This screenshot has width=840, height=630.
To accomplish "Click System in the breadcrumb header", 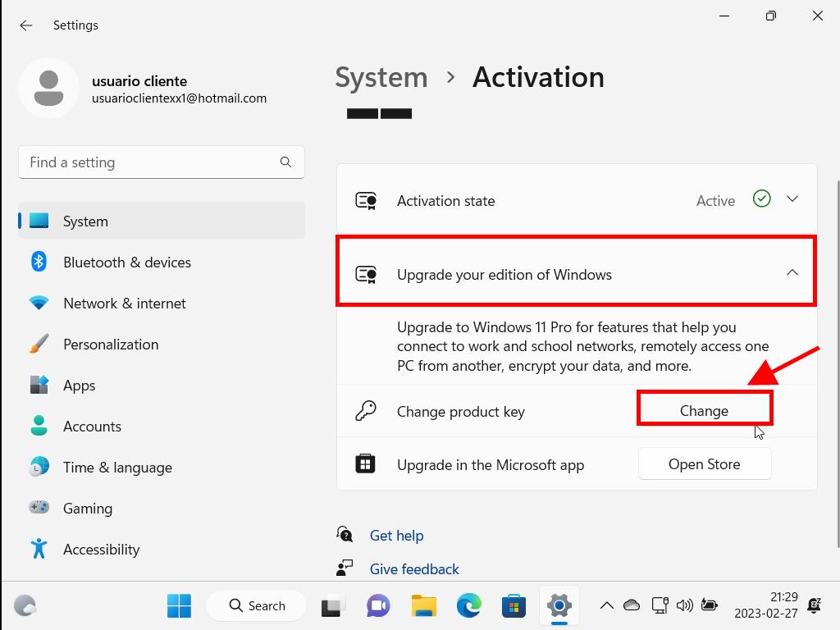I will (381, 77).
